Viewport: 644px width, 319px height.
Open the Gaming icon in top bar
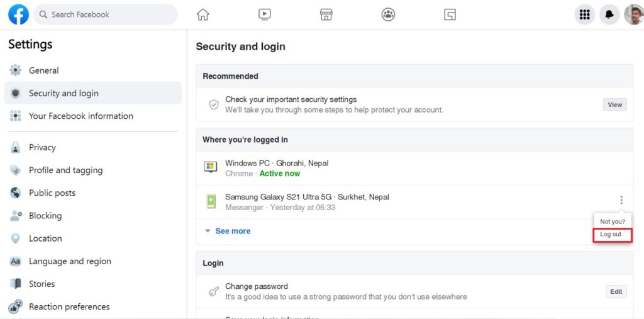pos(450,14)
